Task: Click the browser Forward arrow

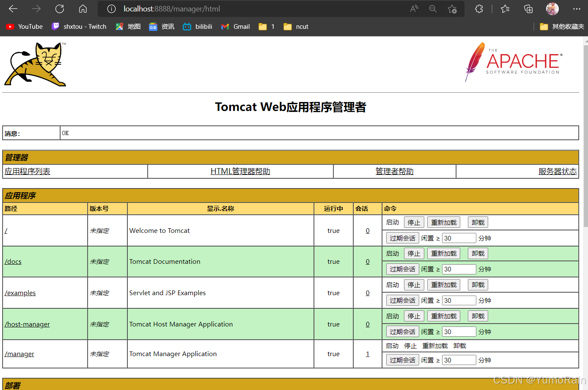Action: 36,8
